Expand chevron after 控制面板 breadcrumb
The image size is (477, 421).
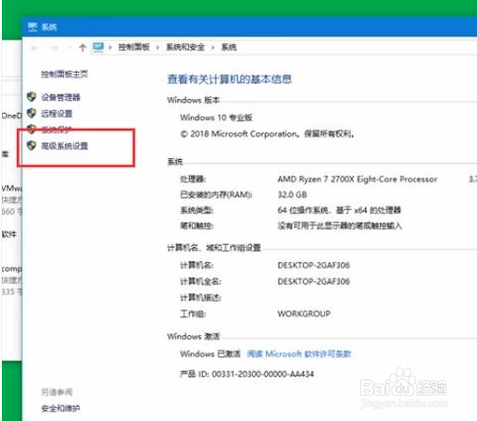tap(158, 48)
